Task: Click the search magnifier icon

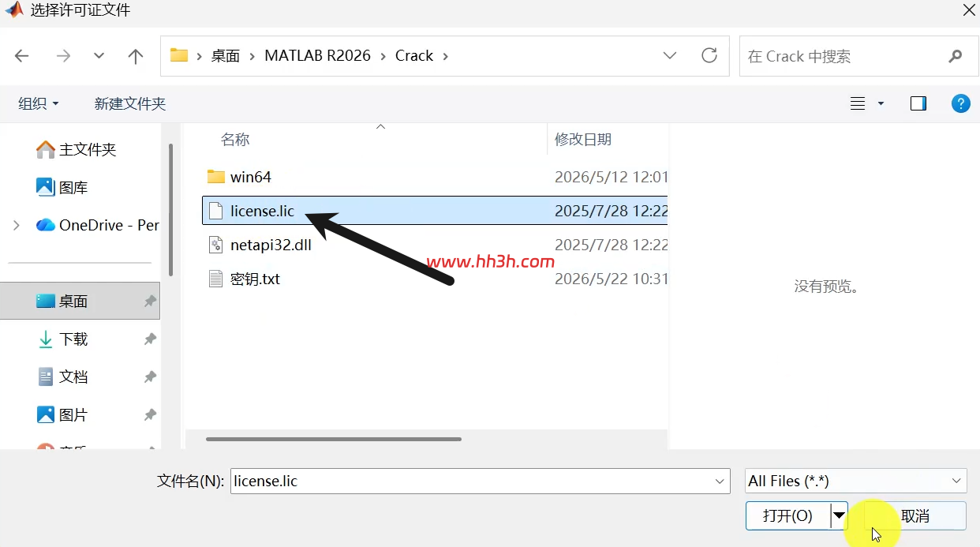Action: [x=955, y=56]
